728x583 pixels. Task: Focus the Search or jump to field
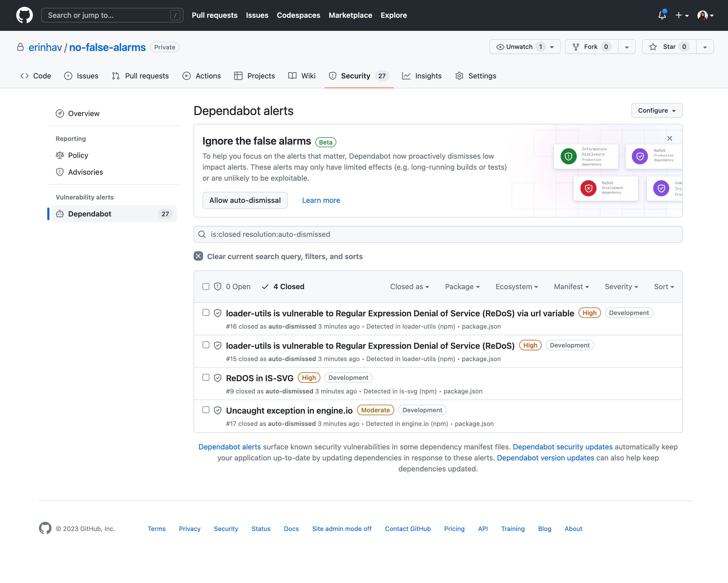click(112, 15)
